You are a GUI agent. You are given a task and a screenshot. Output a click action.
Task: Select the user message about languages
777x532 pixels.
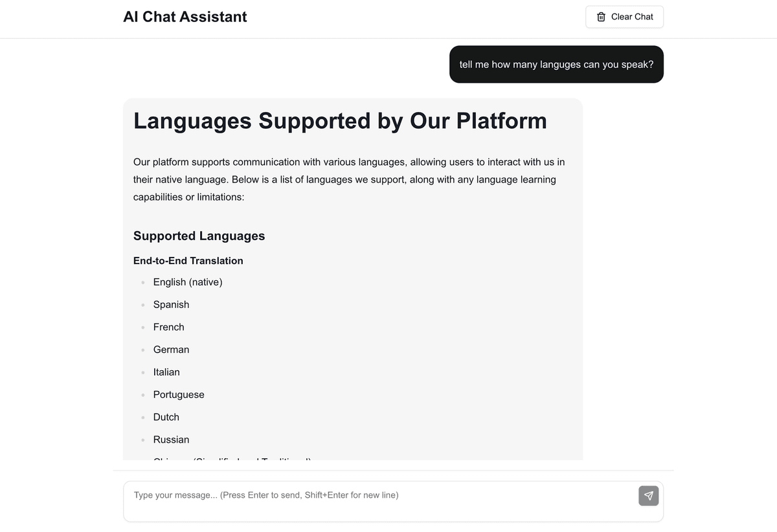coord(556,64)
